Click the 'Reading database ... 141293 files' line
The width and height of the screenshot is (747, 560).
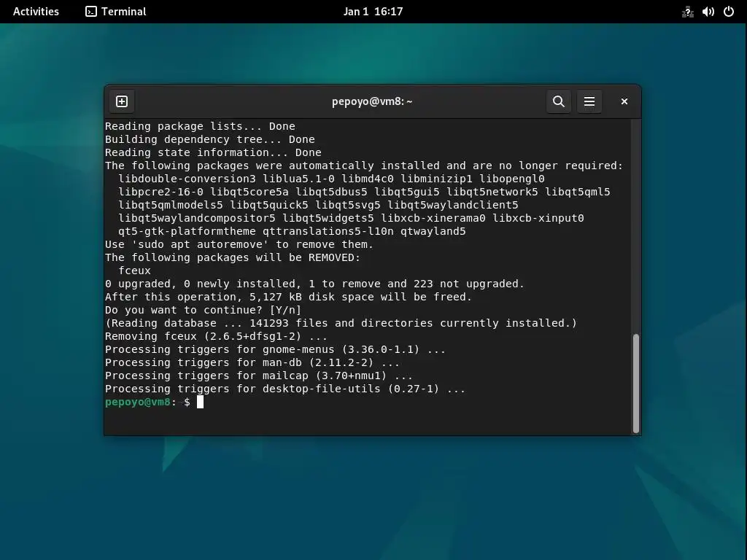[341, 323]
